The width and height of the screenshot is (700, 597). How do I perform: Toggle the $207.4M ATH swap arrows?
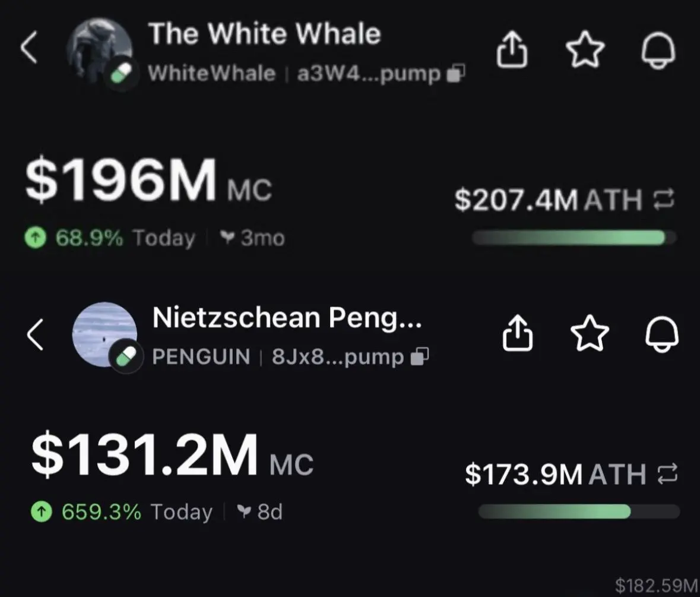664,199
